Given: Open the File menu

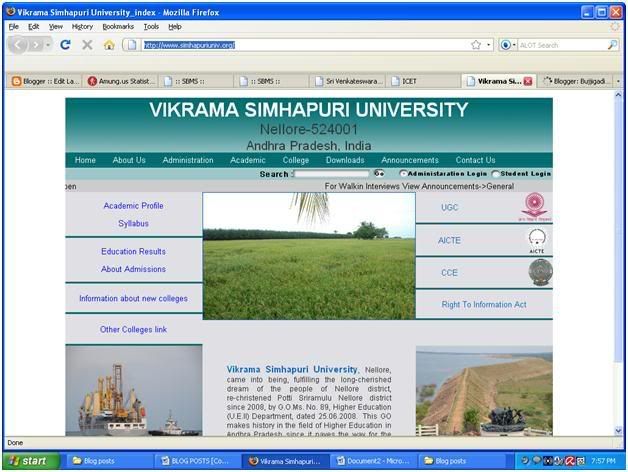Looking at the screenshot, I should pyautogui.click(x=14, y=27).
